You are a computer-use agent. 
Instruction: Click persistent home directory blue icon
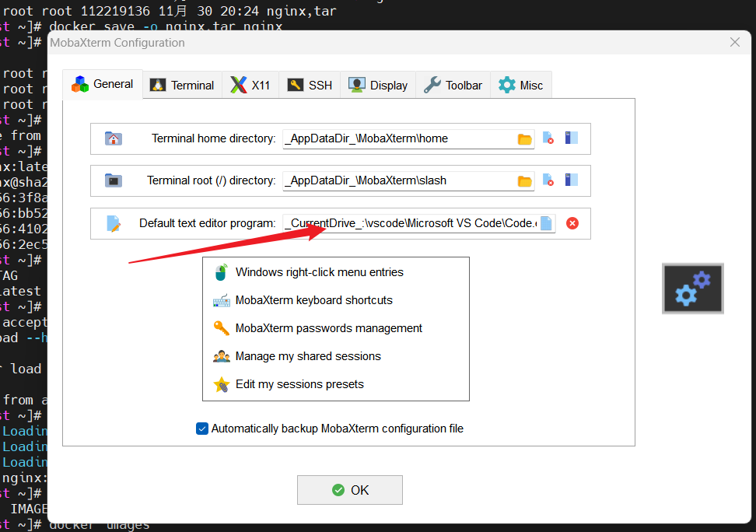pyautogui.click(x=572, y=138)
